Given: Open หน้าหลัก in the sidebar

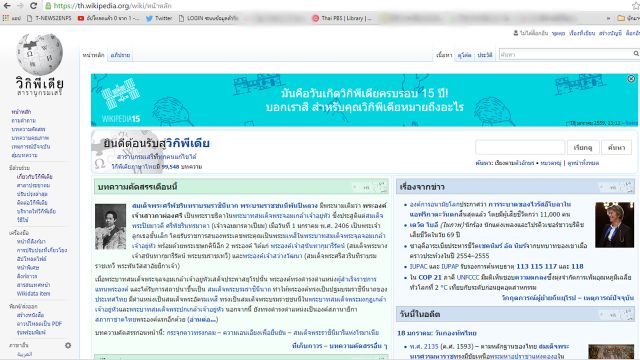Looking at the screenshot, I should click(x=21, y=111).
